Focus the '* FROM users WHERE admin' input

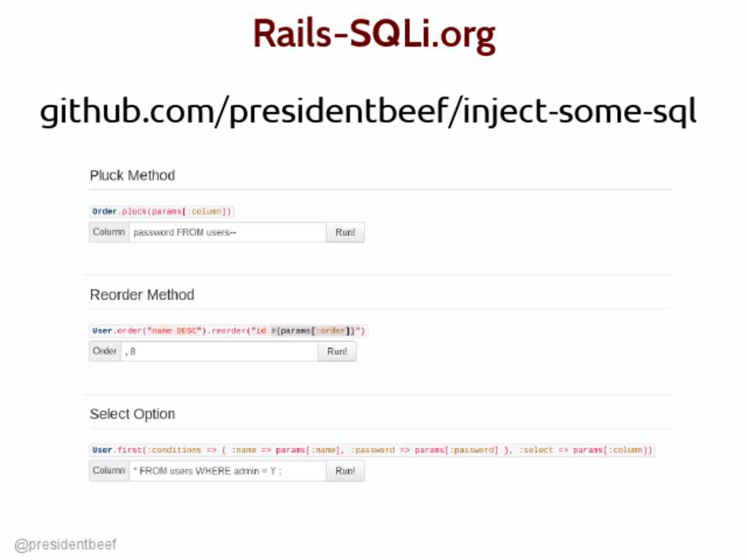coord(227,471)
